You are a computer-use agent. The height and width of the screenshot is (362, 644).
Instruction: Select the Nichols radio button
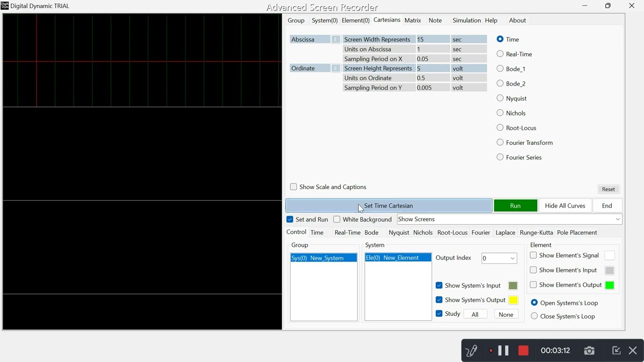[x=500, y=113]
